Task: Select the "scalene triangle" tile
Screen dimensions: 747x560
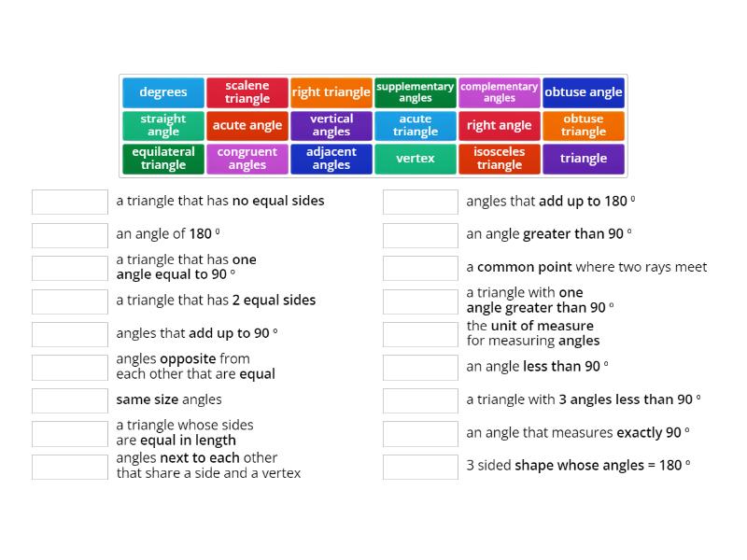Action: pyautogui.click(x=247, y=91)
